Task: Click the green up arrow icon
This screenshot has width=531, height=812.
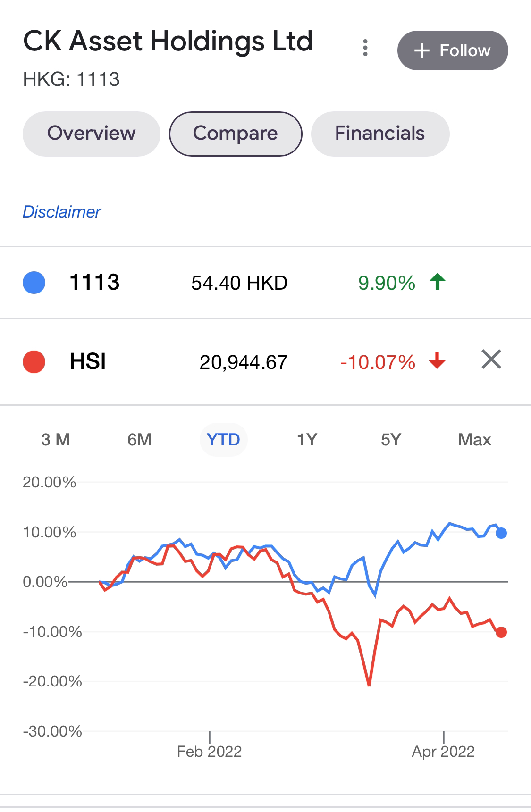Action: coord(438,282)
